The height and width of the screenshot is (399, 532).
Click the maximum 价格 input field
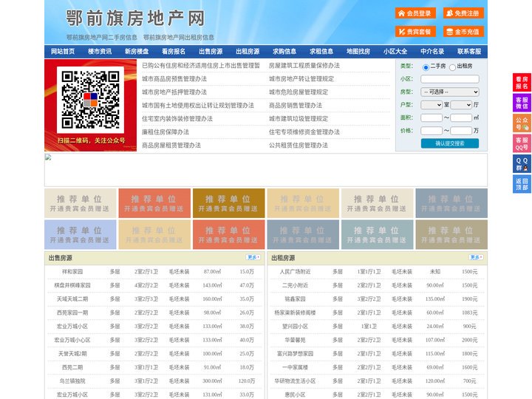pyautogui.click(x=461, y=131)
